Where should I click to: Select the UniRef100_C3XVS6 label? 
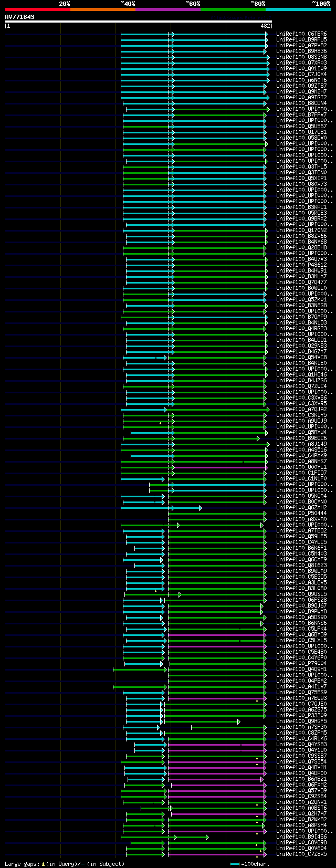[x=301, y=398]
